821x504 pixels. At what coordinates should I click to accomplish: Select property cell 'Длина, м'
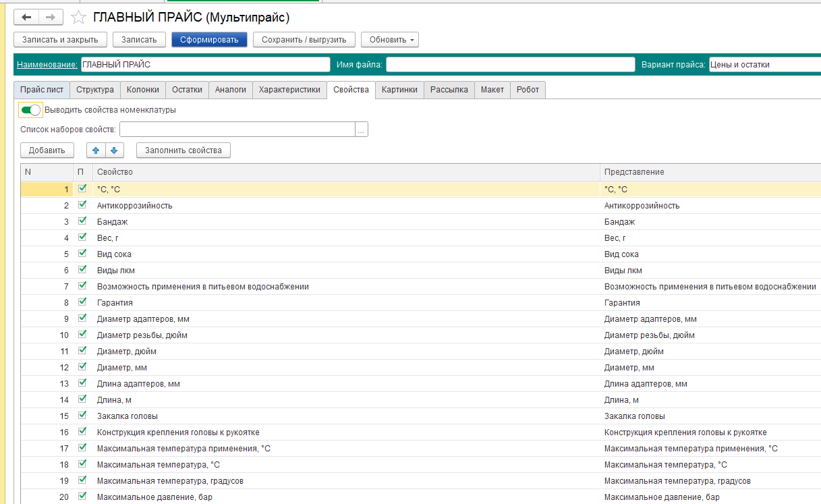[346, 399]
